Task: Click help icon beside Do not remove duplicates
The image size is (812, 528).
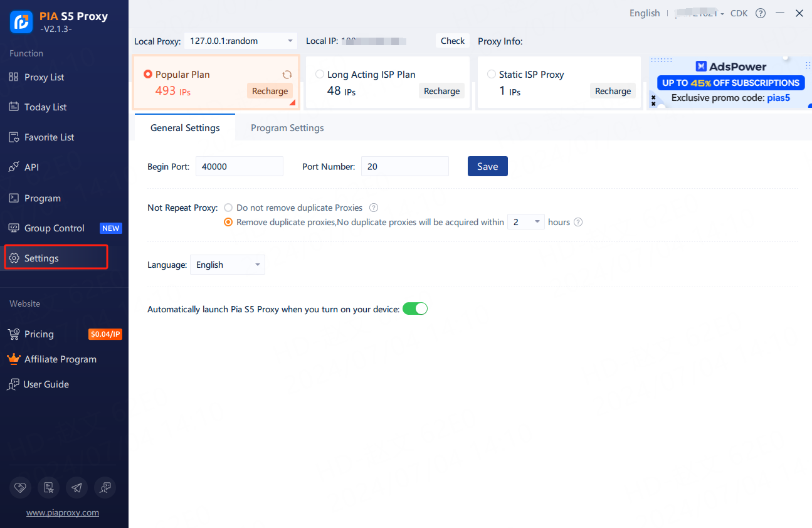Action: coord(374,208)
